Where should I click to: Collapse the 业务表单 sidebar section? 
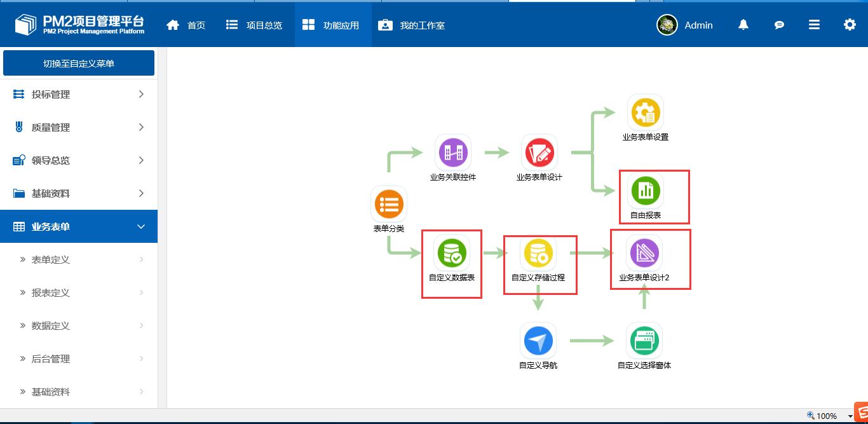tap(79, 226)
